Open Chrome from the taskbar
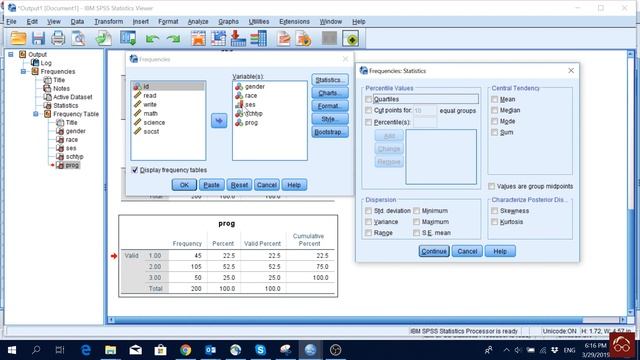Viewport: 640px width, 360px height. coord(186,350)
